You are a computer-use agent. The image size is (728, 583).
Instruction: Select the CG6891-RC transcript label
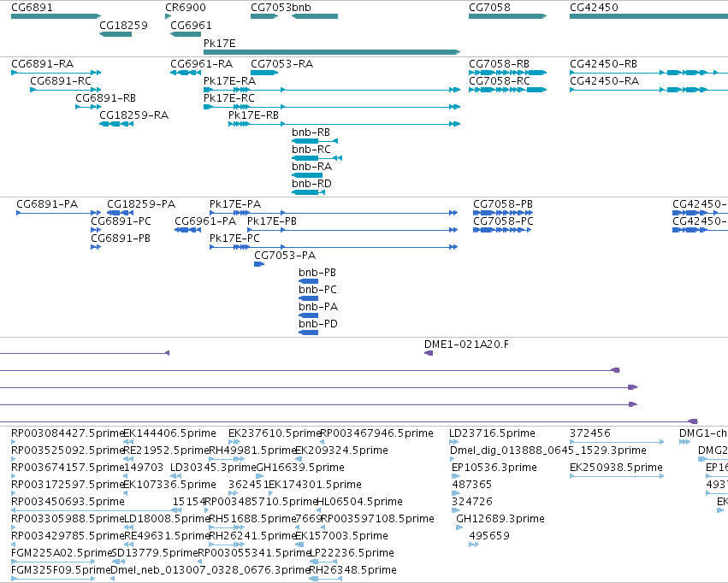61,80
